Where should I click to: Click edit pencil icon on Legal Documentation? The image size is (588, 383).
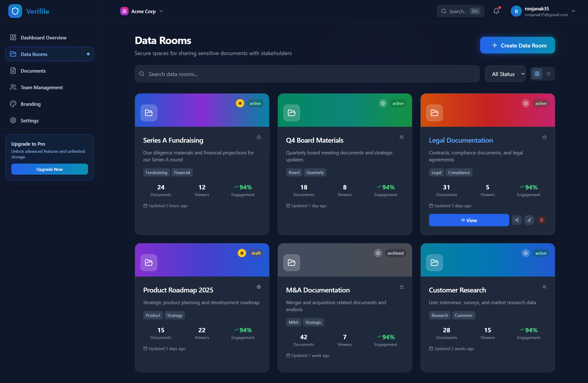pos(529,220)
